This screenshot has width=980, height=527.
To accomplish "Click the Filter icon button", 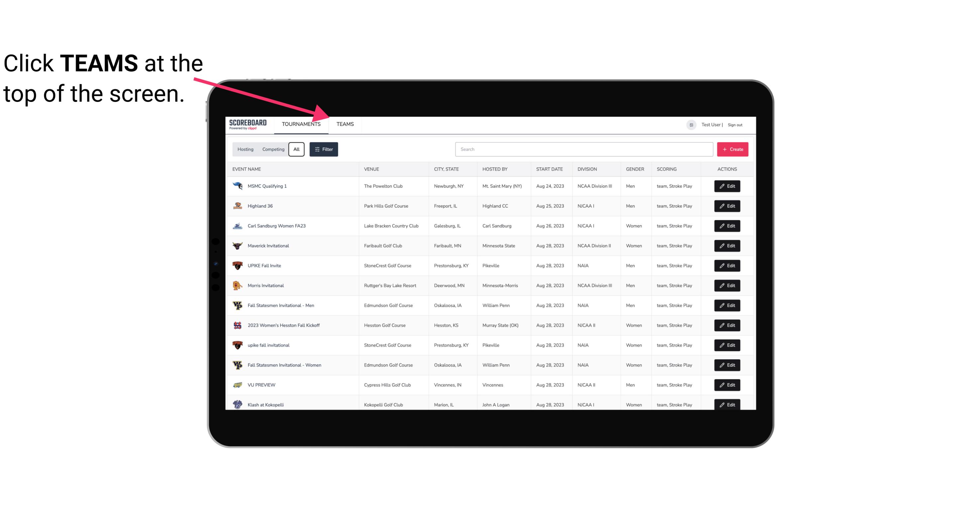I will pyautogui.click(x=324, y=149).
